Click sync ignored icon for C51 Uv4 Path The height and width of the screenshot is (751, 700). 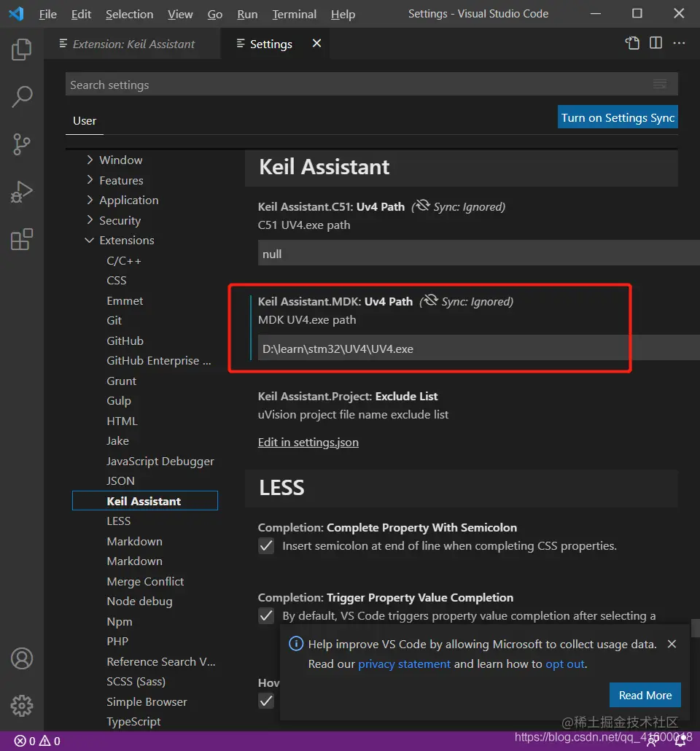point(422,206)
